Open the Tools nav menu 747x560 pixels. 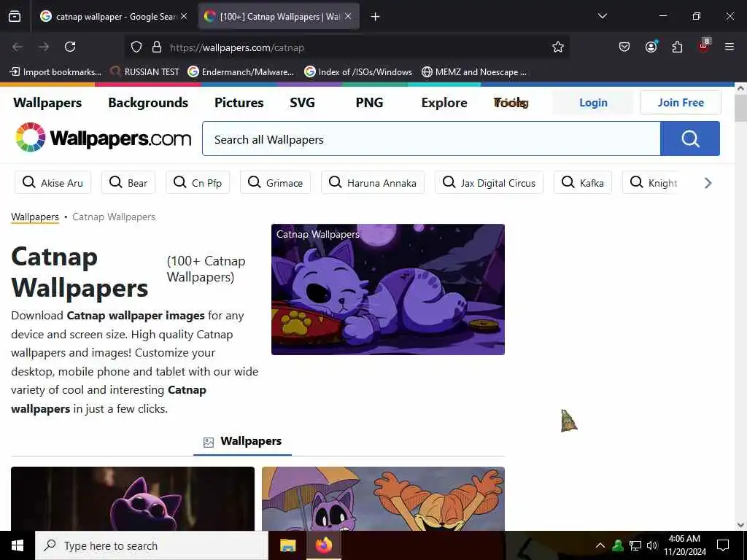511,103
